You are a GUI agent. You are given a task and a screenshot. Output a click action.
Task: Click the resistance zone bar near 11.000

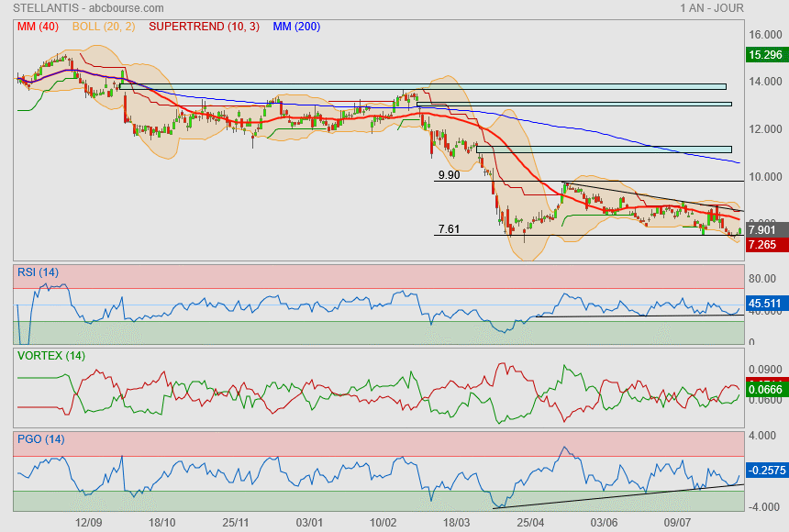click(x=604, y=150)
